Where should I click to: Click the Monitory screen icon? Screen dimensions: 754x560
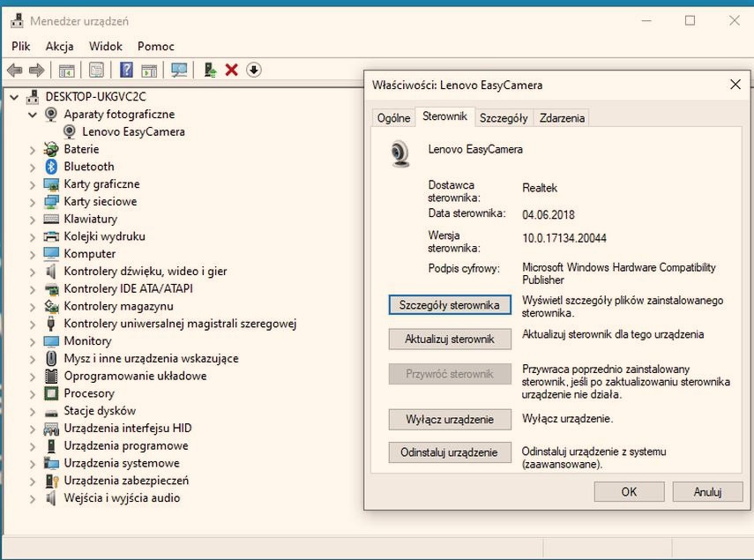(51, 340)
